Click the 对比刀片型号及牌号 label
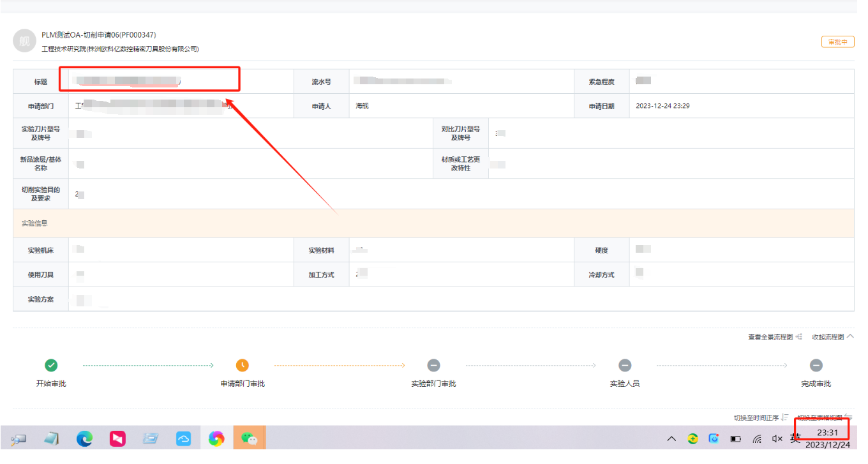The width and height of the screenshot is (868, 464). [461, 133]
